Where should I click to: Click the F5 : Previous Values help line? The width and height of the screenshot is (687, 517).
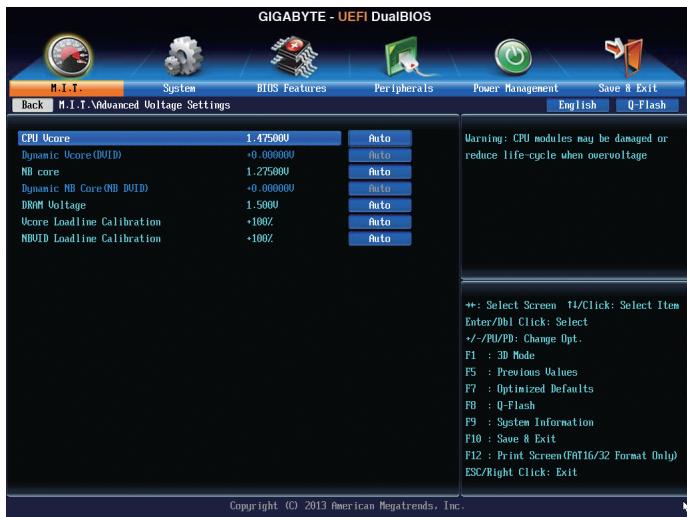(x=521, y=372)
